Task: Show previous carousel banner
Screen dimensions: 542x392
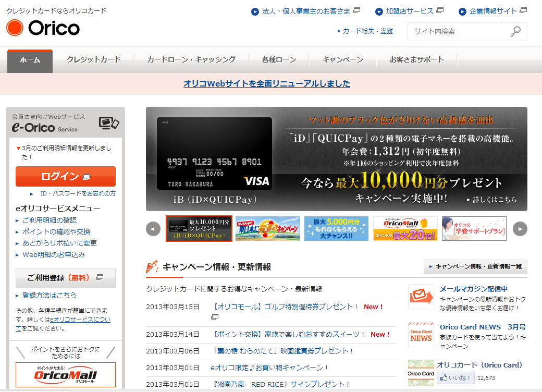Action: [x=153, y=229]
